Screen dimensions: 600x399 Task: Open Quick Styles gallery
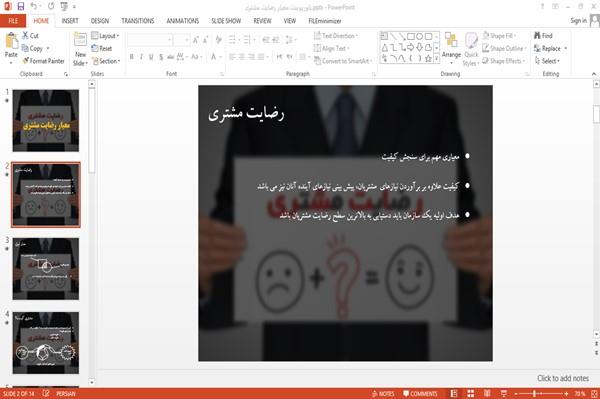(471, 49)
